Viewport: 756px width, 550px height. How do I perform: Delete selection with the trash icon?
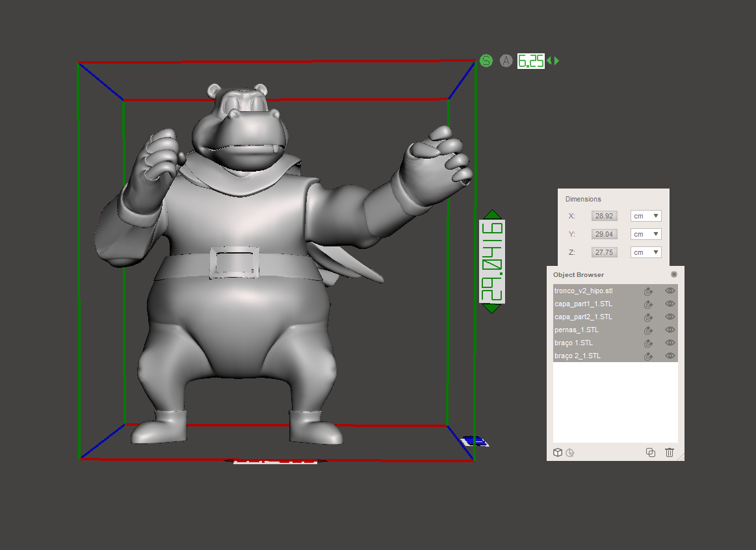[670, 452]
